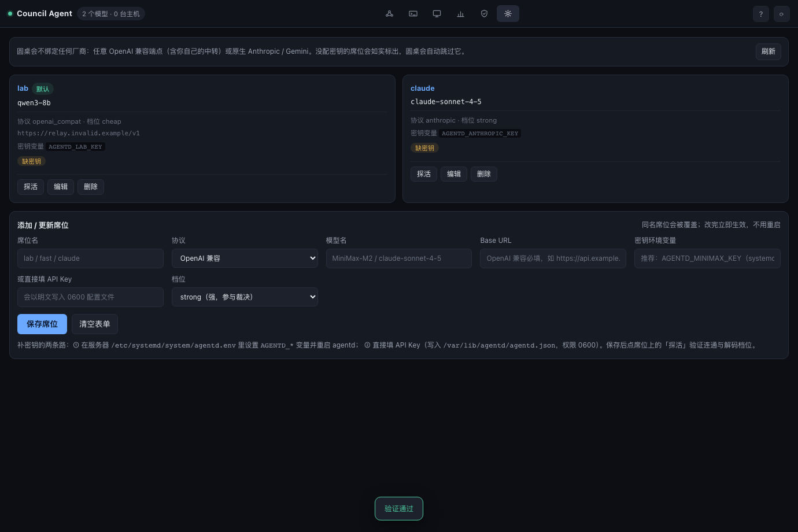This screenshot has height=532, width=798.
Task: Open the shield security icon
Action: [x=484, y=14]
